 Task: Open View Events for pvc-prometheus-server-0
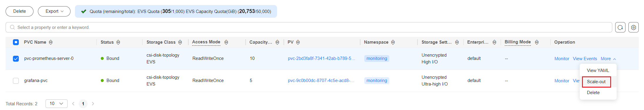tap(585, 59)
